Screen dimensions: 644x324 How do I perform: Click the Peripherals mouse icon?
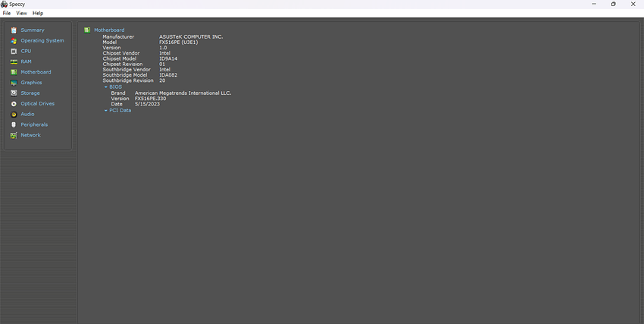tap(14, 124)
